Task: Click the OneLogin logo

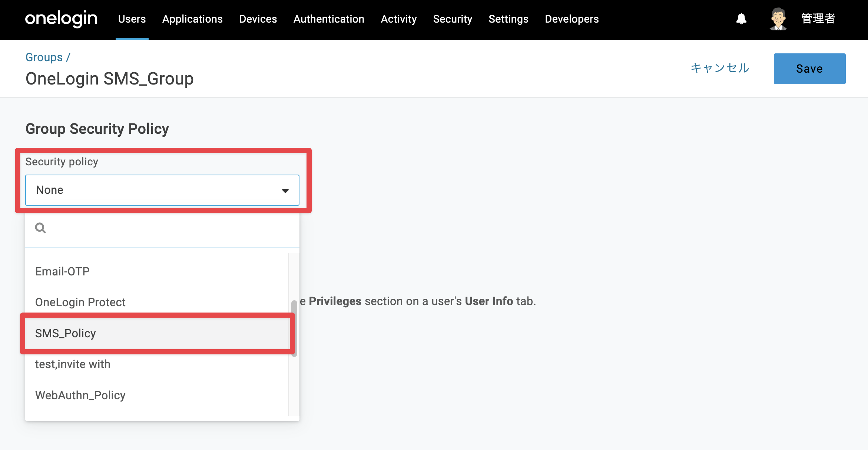Action: (61, 19)
